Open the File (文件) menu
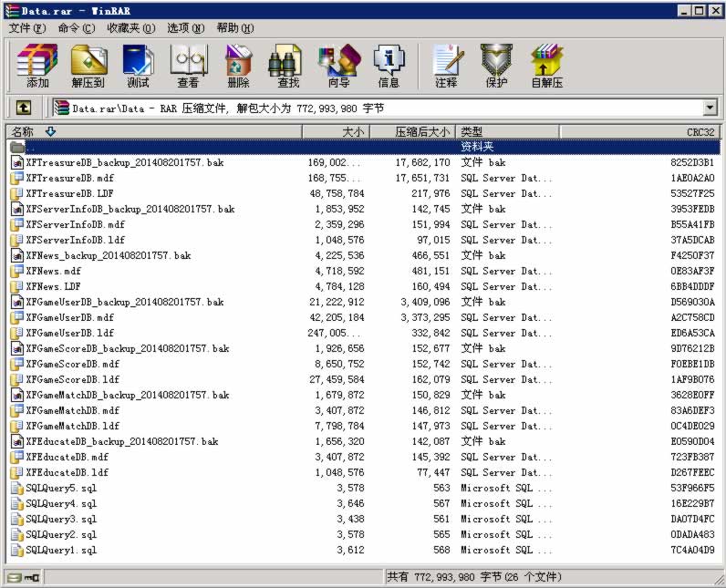 (26, 28)
